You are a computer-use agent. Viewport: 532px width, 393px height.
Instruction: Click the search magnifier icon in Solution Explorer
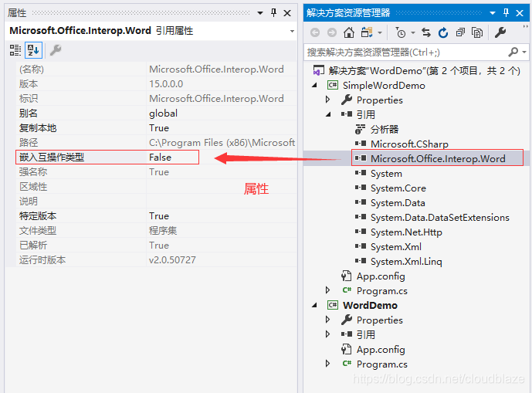click(513, 52)
